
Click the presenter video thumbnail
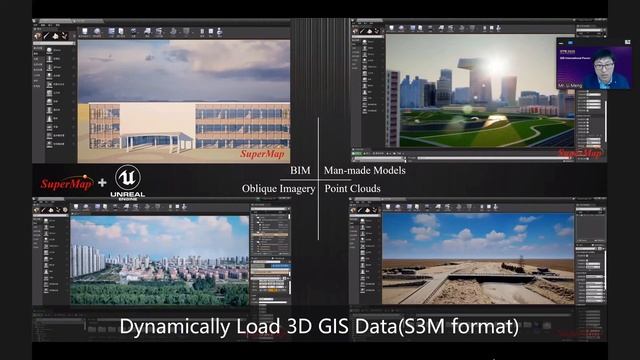[x=594, y=63]
